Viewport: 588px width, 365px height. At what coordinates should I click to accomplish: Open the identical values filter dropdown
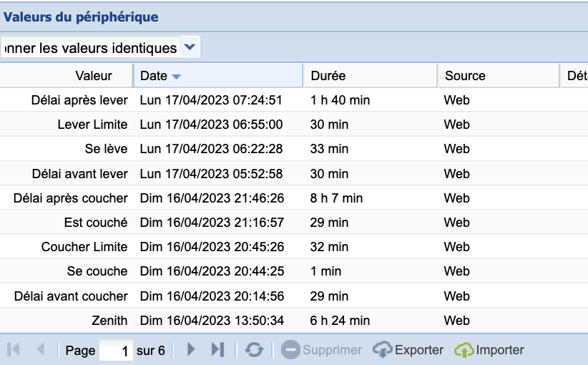(x=190, y=47)
